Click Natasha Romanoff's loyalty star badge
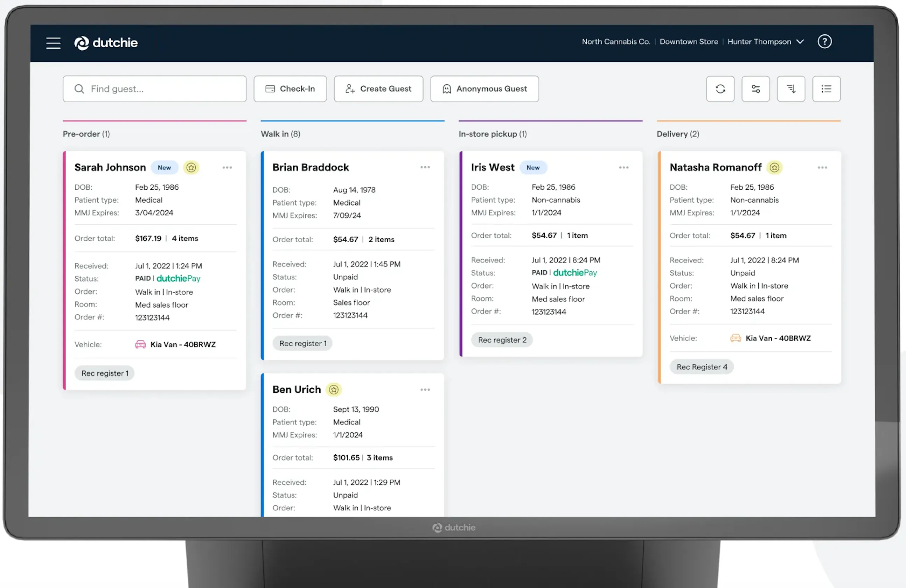Screen dimensions: 906x588 [774, 167]
